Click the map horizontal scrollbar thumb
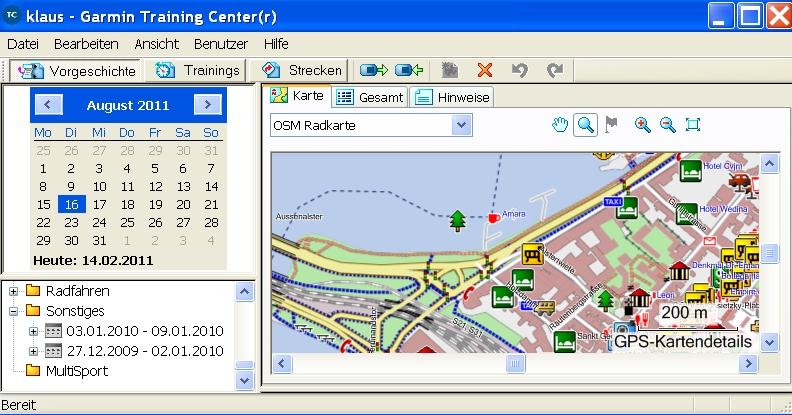Screen dimensions: 792x415 515,363
